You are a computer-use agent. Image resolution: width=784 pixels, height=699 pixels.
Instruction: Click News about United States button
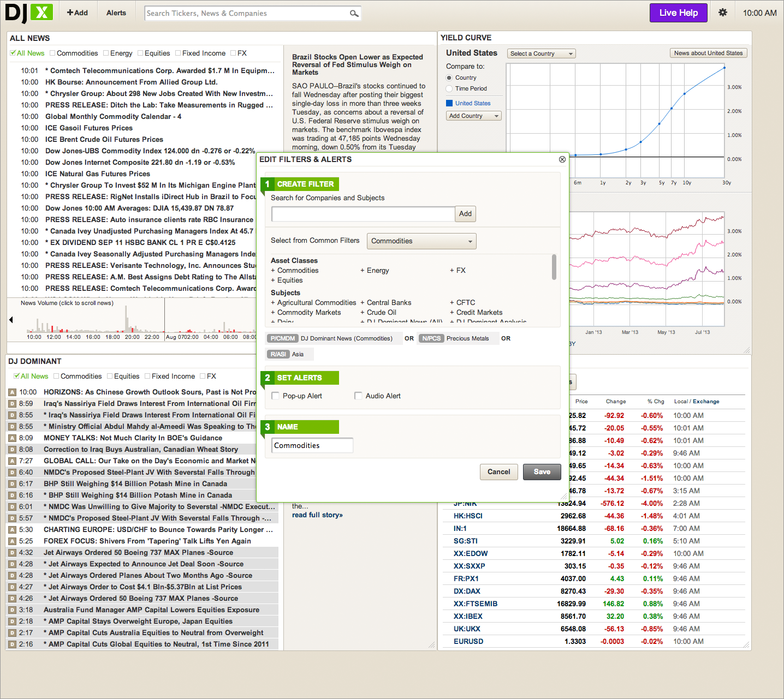pyautogui.click(x=709, y=53)
